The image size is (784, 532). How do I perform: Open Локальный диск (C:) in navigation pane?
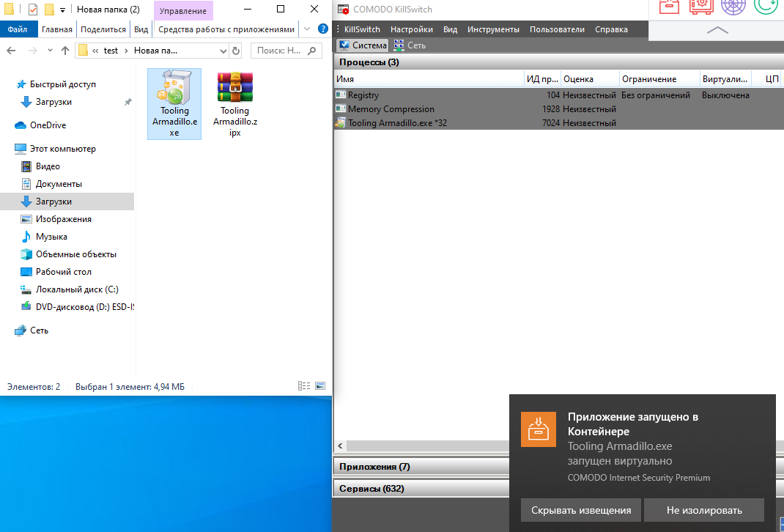click(x=77, y=289)
